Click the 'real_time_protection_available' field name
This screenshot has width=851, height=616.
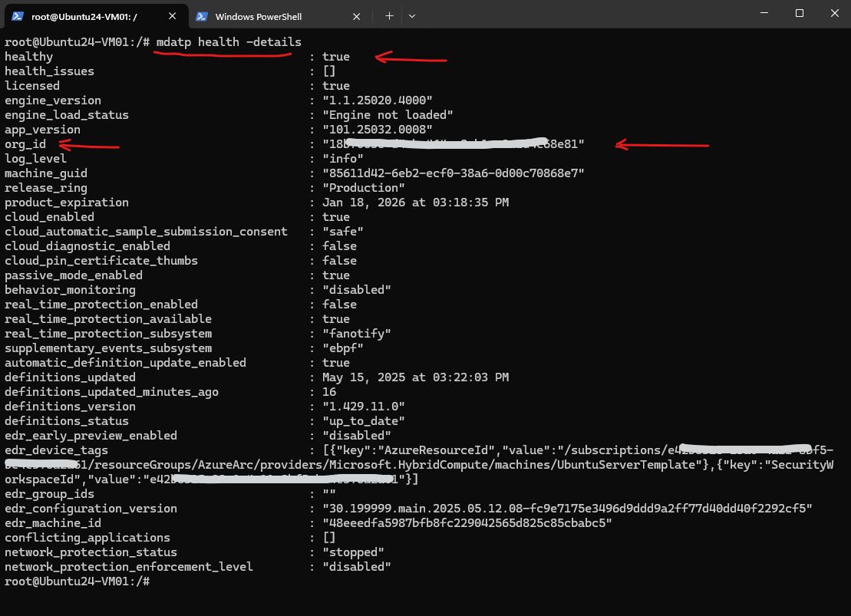point(108,319)
